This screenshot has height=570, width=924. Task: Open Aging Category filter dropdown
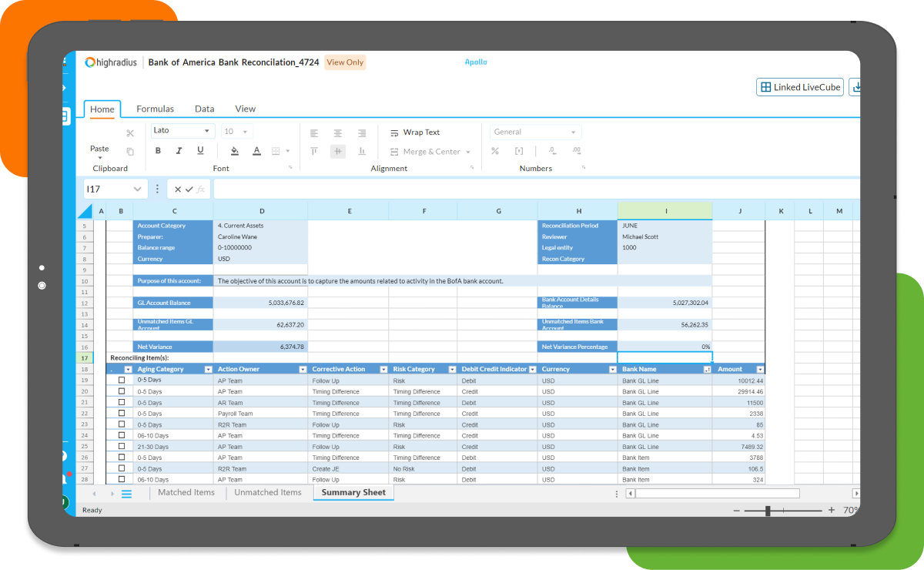[x=208, y=370]
